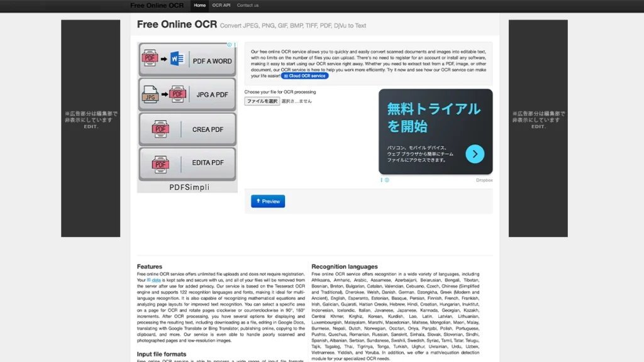Click the Recognition languages heading

[x=344, y=266]
